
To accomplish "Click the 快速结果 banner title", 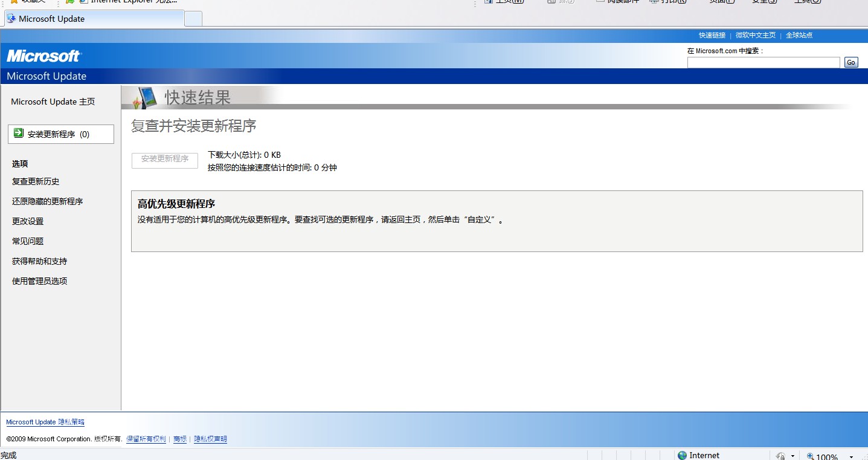I will [198, 97].
